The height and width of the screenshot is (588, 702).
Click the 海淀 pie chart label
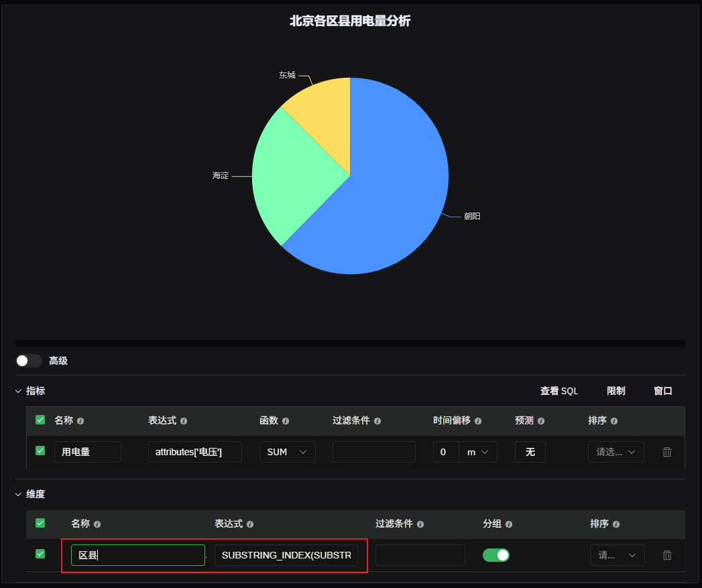click(221, 176)
